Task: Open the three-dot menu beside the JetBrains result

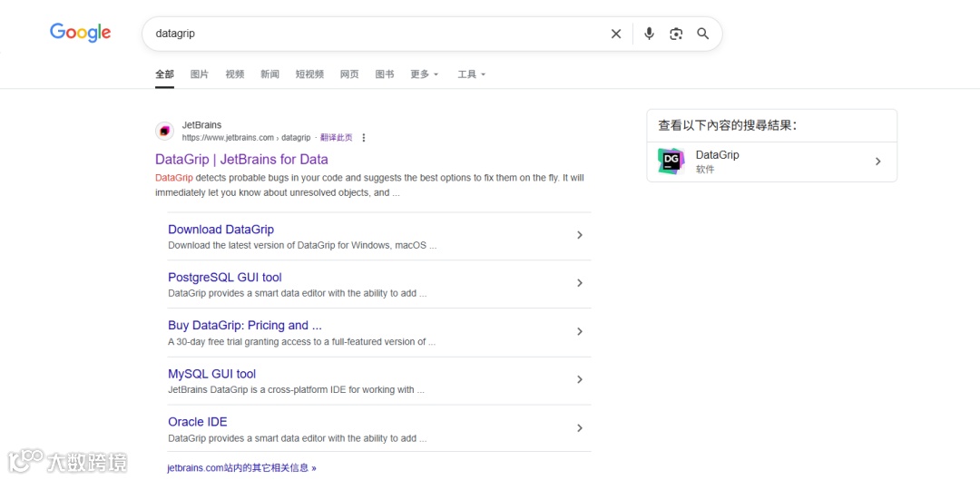Action: coord(365,138)
